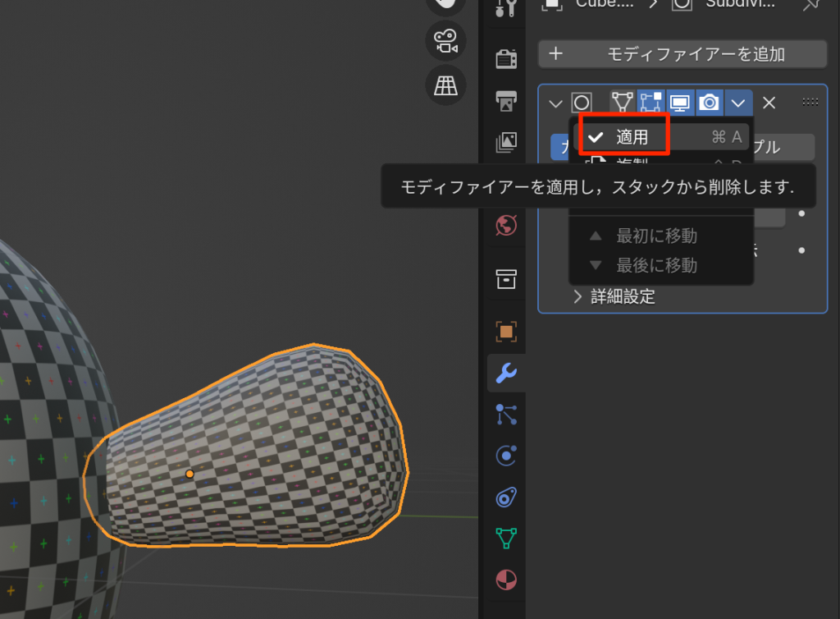Toggle perspective/orthographic grid view button

click(x=446, y=85)
